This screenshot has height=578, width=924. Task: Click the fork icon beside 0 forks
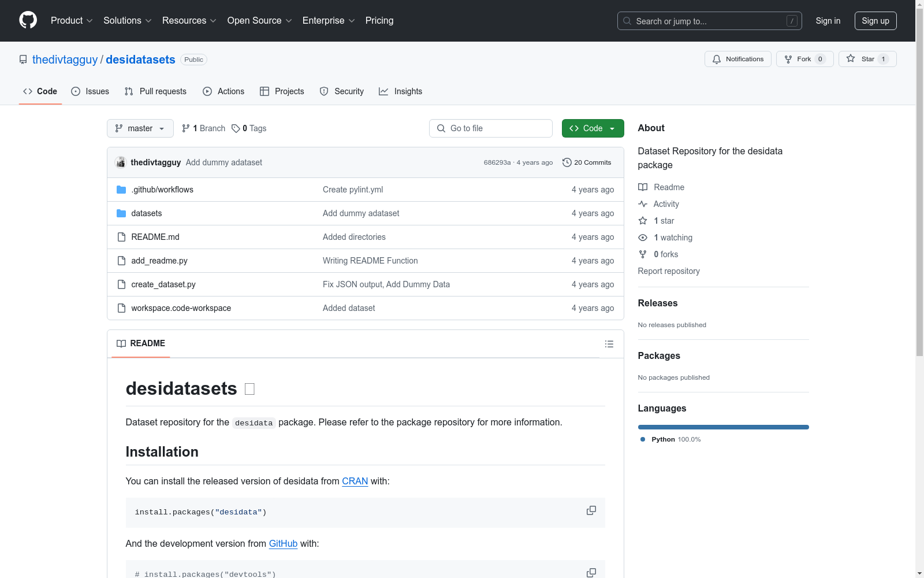tap(643, 254)
